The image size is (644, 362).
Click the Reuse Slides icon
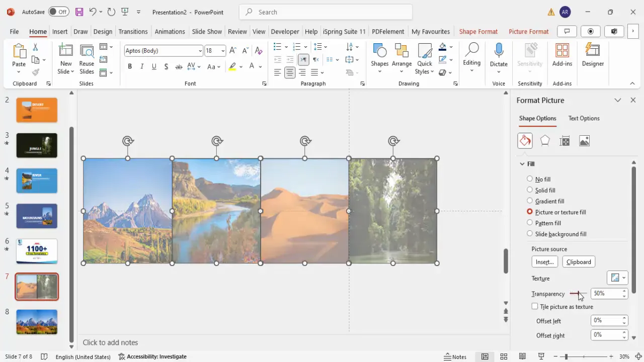(x=87, y=50)
